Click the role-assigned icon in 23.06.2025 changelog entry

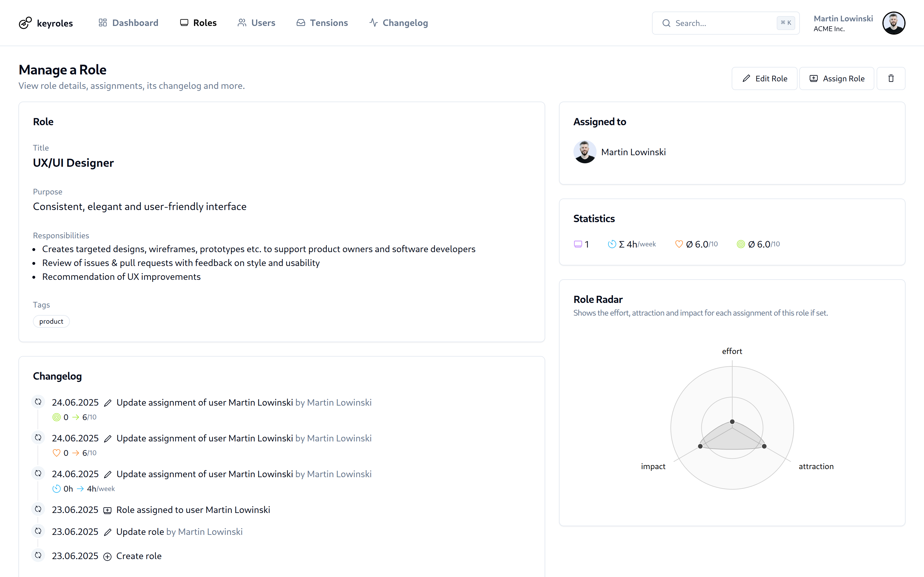(x=108, y=511)
